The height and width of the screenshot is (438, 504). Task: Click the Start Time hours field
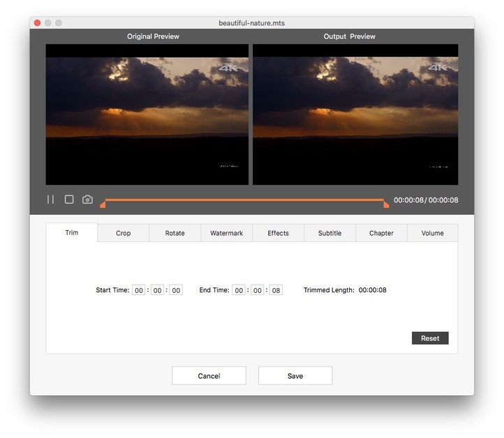(x=139, y=290)
